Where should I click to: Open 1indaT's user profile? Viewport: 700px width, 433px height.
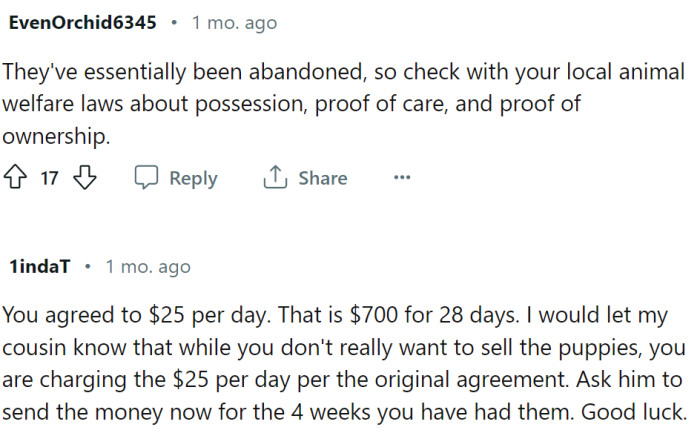click(x=40, y=267)
